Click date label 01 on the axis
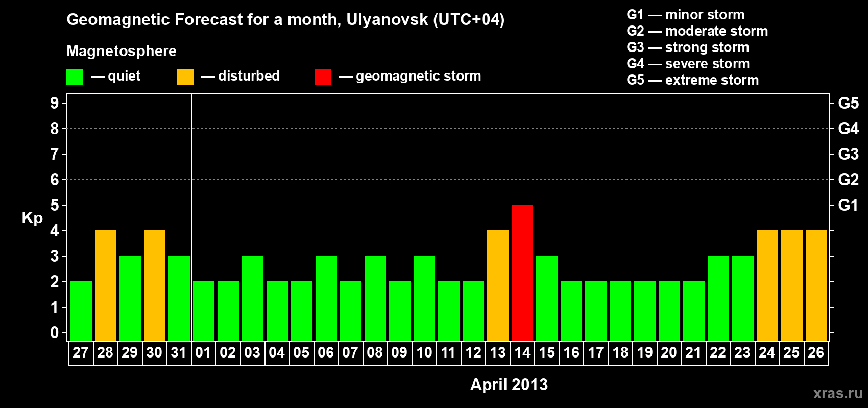868x408 pixels. [203, 353]
